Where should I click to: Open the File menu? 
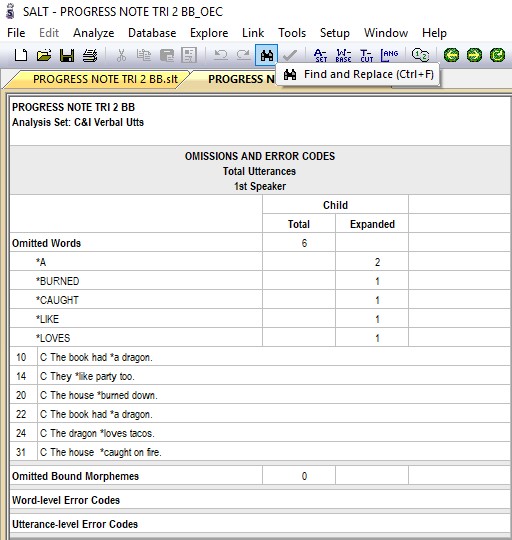16,33
